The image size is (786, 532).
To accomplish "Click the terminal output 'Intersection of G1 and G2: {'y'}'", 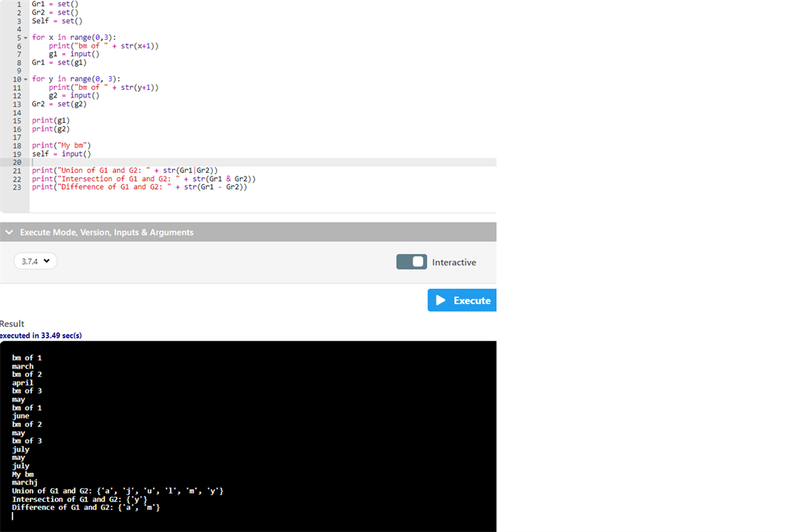I will tap(80, 500).
